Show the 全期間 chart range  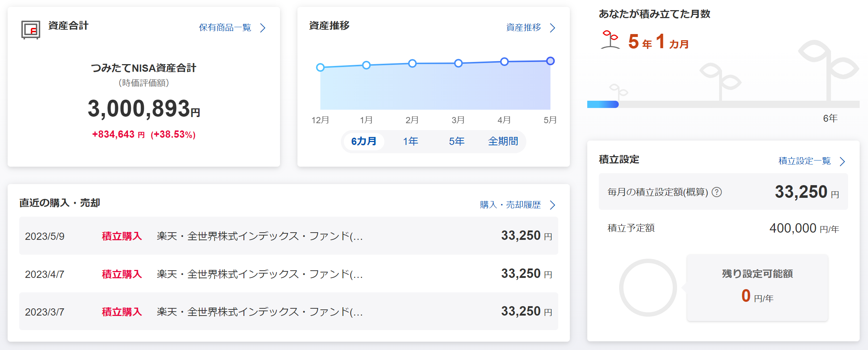(503, 141)
